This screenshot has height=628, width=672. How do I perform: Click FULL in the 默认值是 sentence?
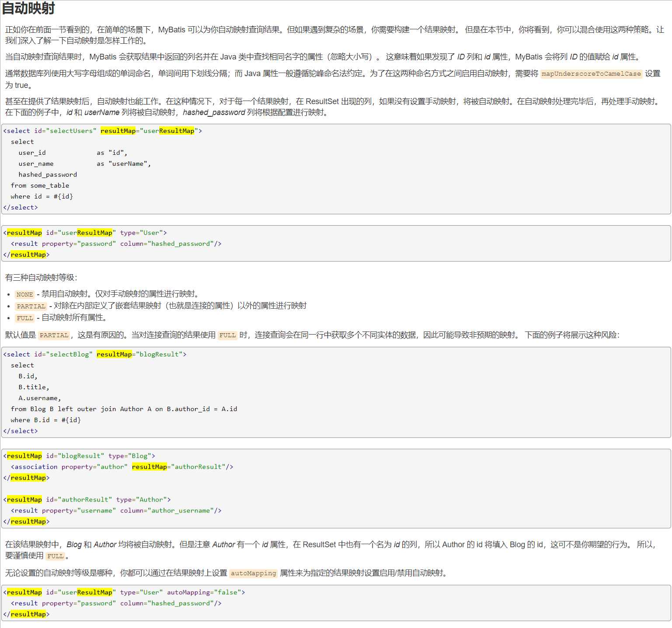(x=227, y=335)
